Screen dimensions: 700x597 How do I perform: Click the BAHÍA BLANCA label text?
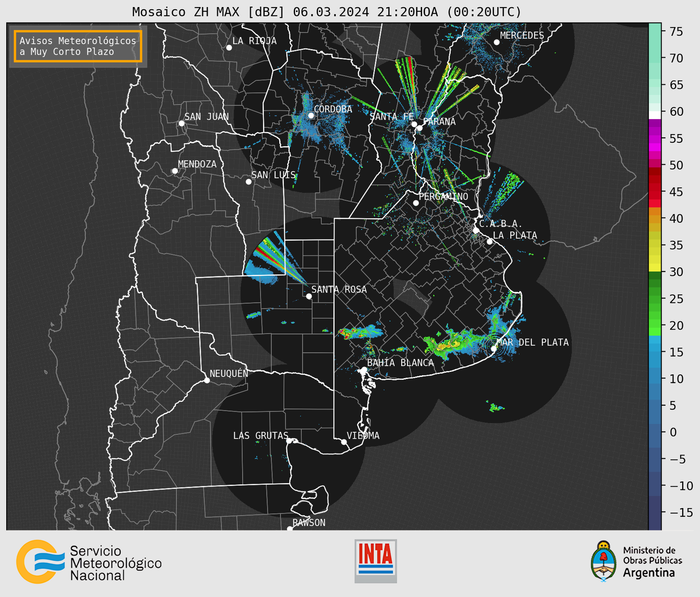click(400, 363)
